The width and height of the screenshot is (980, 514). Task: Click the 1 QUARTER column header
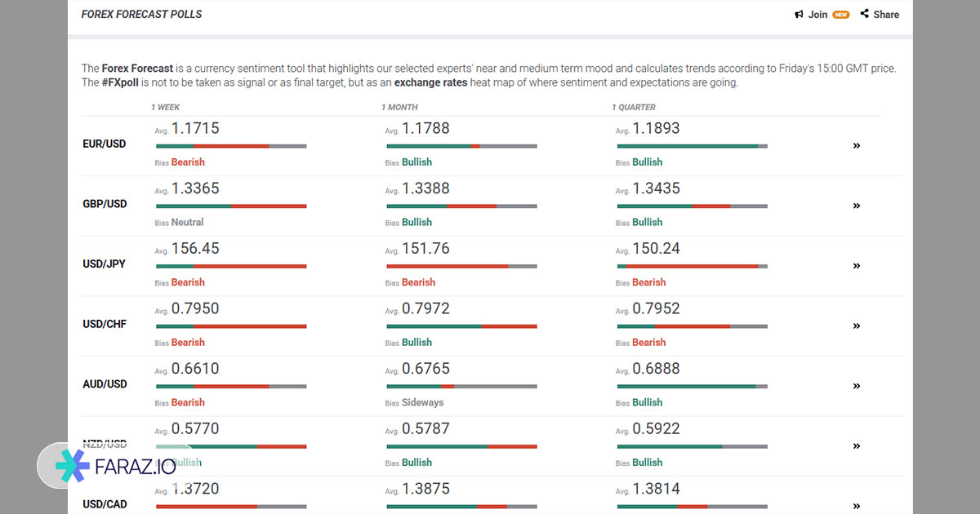point(634,108)
